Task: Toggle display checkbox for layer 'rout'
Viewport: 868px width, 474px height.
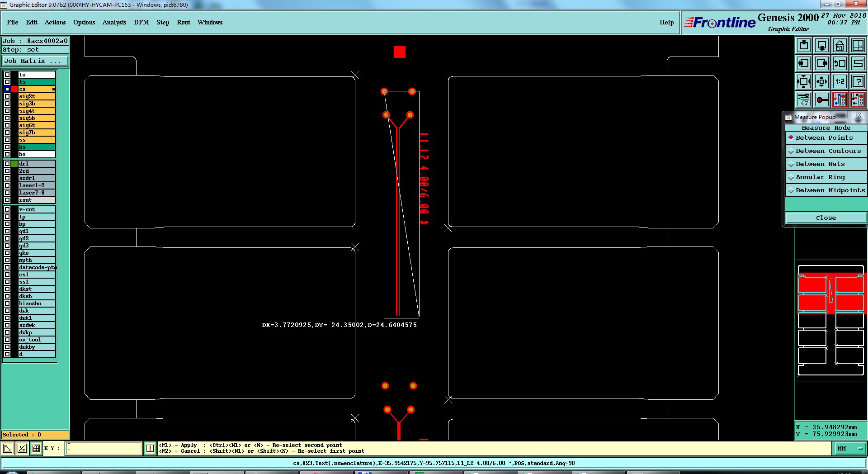Action: click(7, 200)
